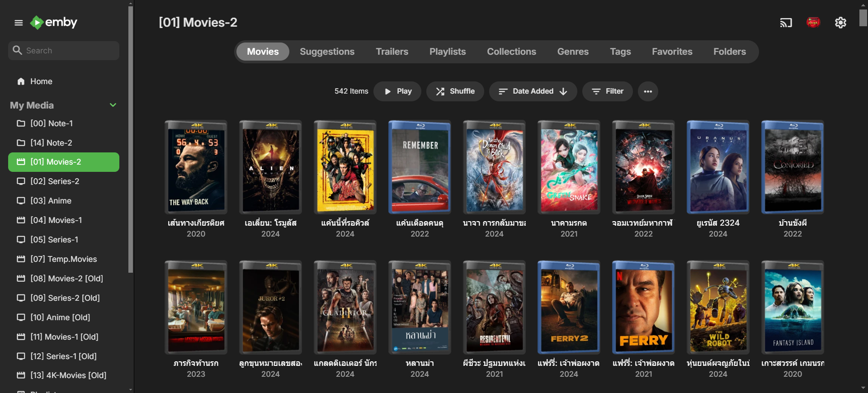Image resolution: width=868 pixels, height=393 pixels.
Task: Click the [02] Series-2 TV icon
Action: [21, 181]
